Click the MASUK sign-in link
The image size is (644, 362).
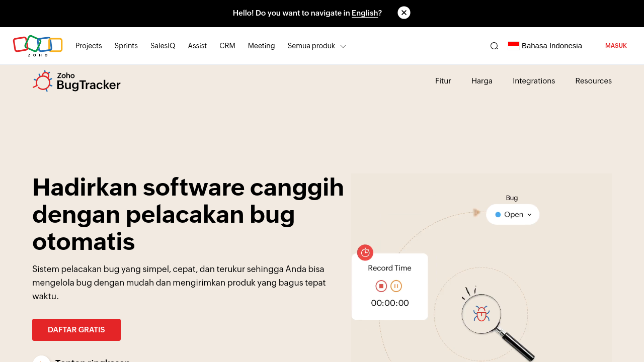tap(616, 46)
